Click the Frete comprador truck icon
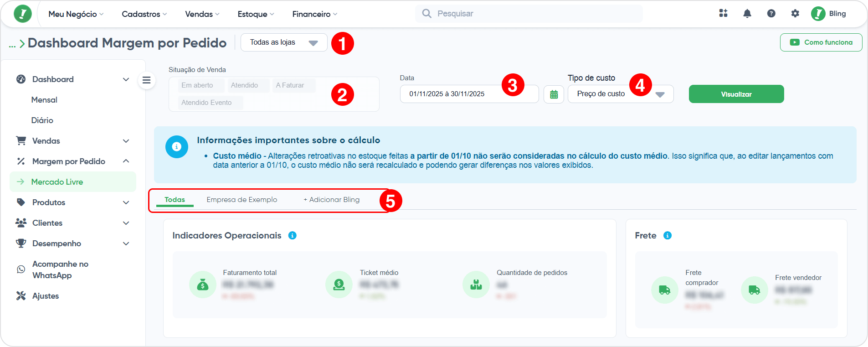 click(665, 290)
